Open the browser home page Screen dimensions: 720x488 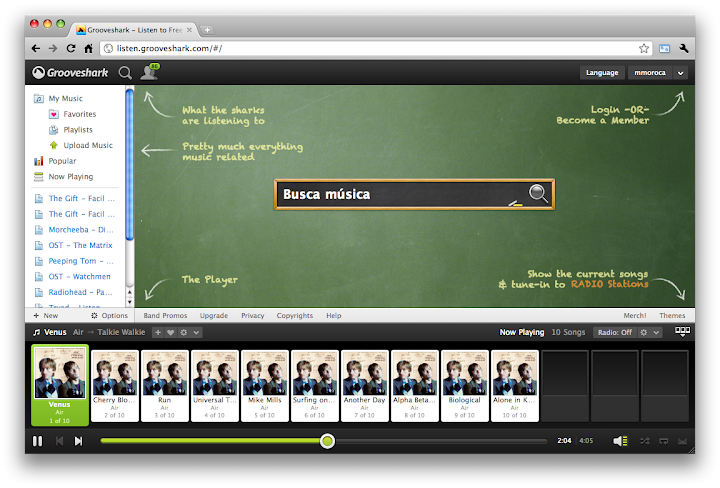(x=88, y=48)
